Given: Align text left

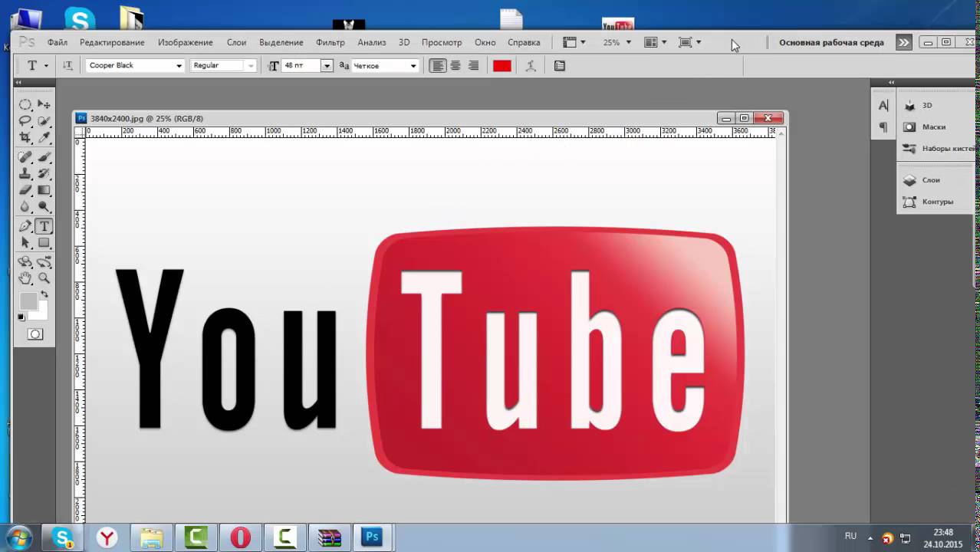Looking at the screenshot, I should click(437, 66).
